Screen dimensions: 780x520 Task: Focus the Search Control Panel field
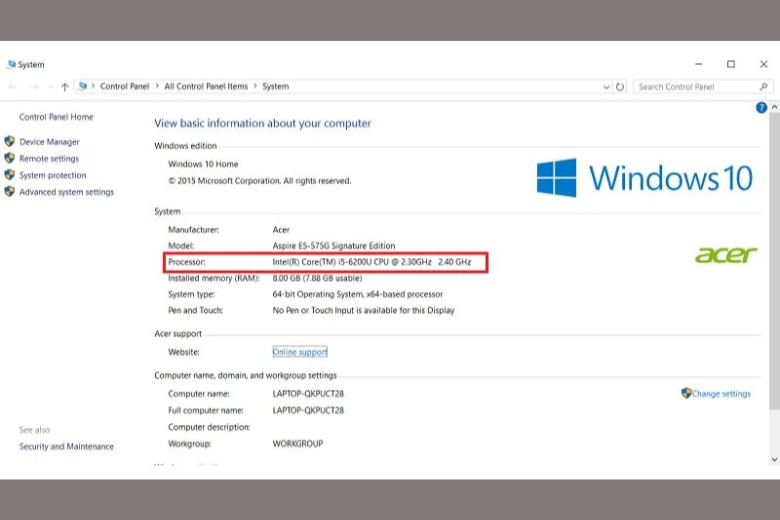pos(703,87)
